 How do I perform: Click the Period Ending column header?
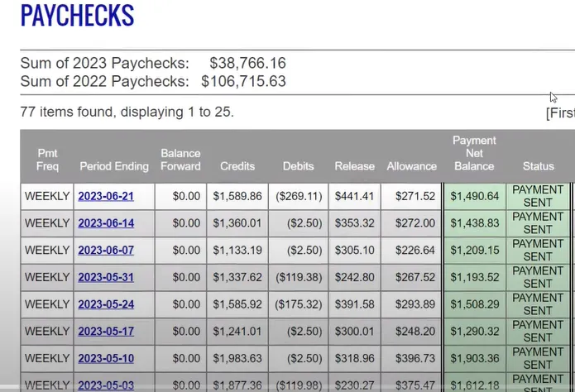click(x=114, y=166)
